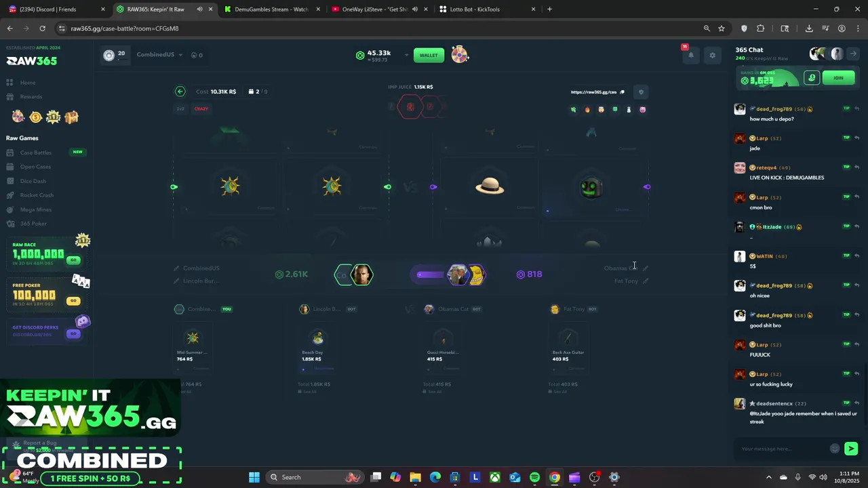Join the rain with JOIN button
Viewport: 868px width, 488px height.
[x=838, y=78]
